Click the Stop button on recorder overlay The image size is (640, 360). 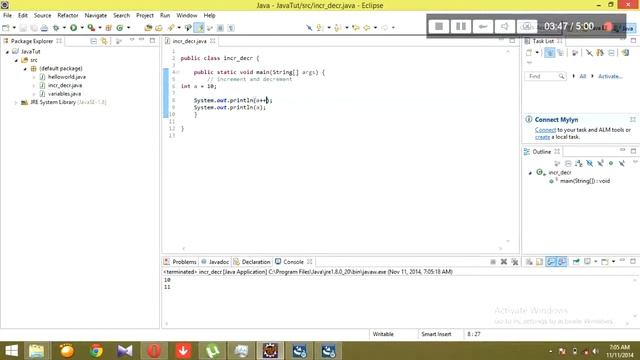click(x=439, y=27)
